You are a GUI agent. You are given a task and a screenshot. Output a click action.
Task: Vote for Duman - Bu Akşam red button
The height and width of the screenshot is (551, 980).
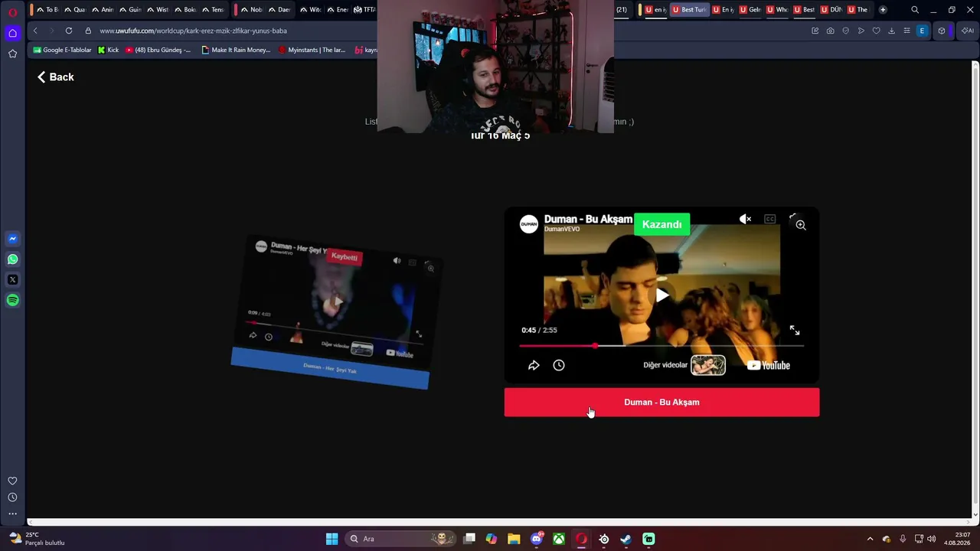pos(661,403)
